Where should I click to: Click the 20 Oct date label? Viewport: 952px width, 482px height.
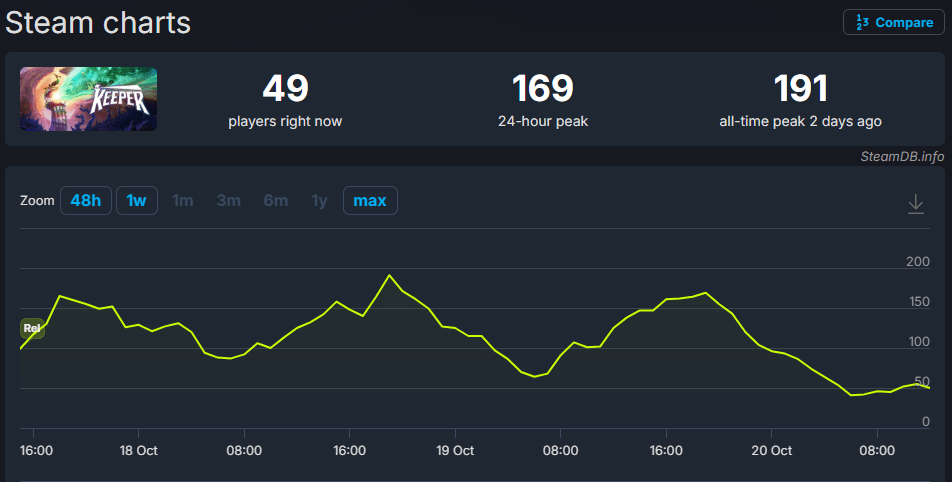771,451
